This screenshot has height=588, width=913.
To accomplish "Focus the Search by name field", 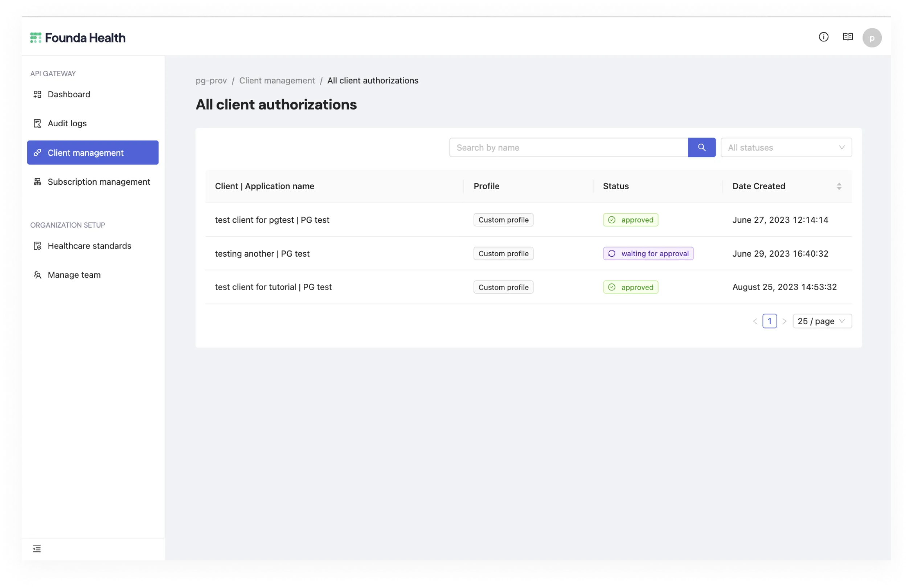I will coord(568,147).
